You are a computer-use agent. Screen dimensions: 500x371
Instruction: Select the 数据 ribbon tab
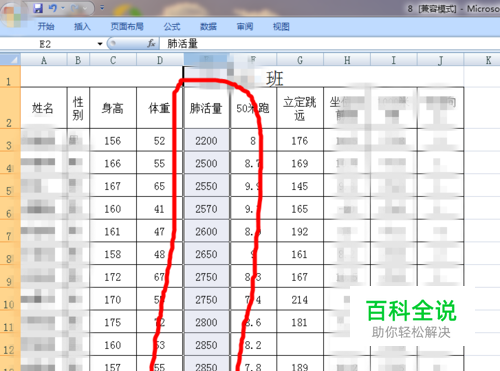[208, 27]
